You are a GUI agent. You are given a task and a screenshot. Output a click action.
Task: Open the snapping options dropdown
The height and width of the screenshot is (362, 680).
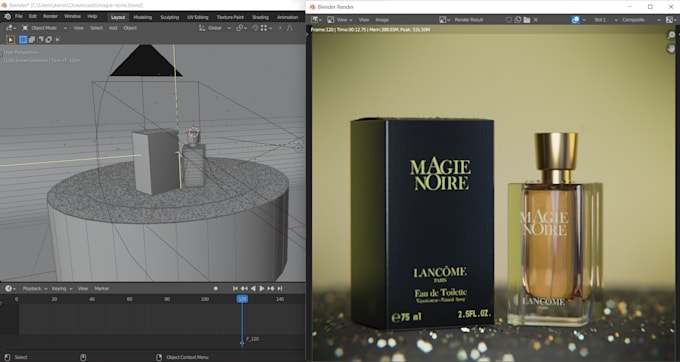point(266,28)
